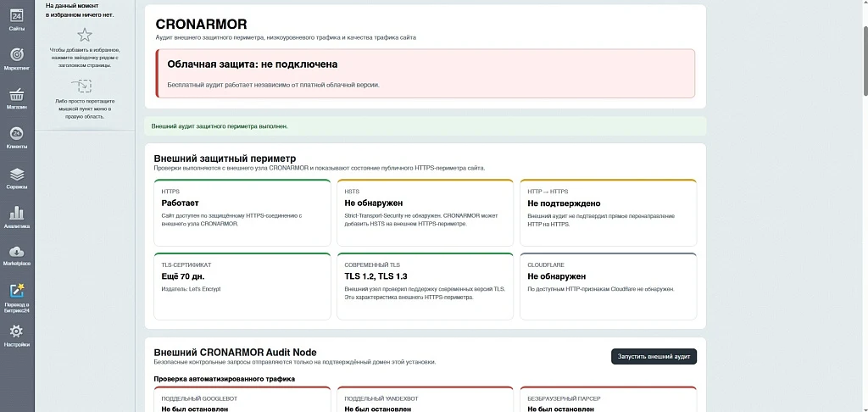Click the 'Поддельный Yandexbot' card
Viewport: 868px width, 412px height.
[426, 399]
